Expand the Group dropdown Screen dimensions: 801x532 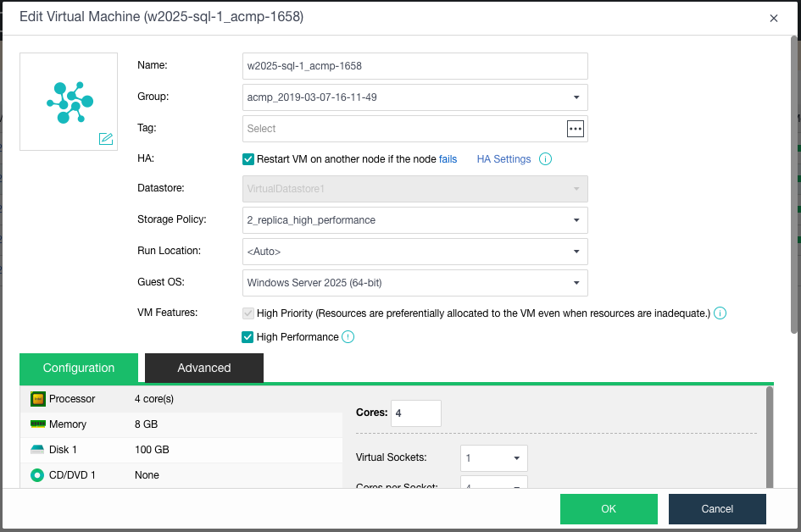576,97
